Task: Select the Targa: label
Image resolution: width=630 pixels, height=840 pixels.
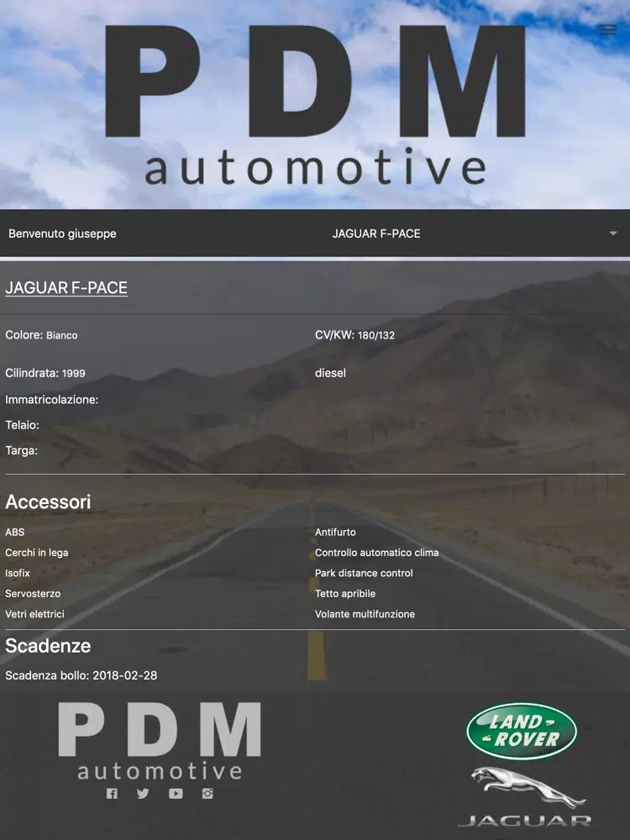Action: pyautogui.click(x=22, y=450)
